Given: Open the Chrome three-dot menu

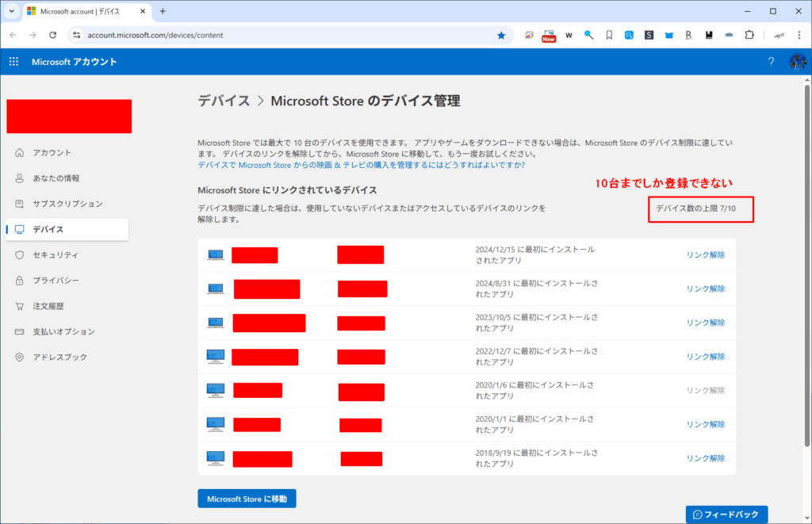Looking at the screenshot, I should pos(799,35).
